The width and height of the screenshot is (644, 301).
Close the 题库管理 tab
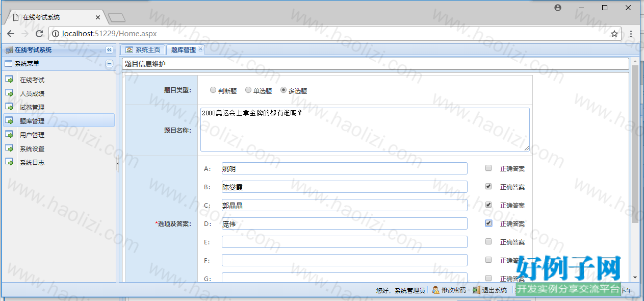click(x=200, y=49)
